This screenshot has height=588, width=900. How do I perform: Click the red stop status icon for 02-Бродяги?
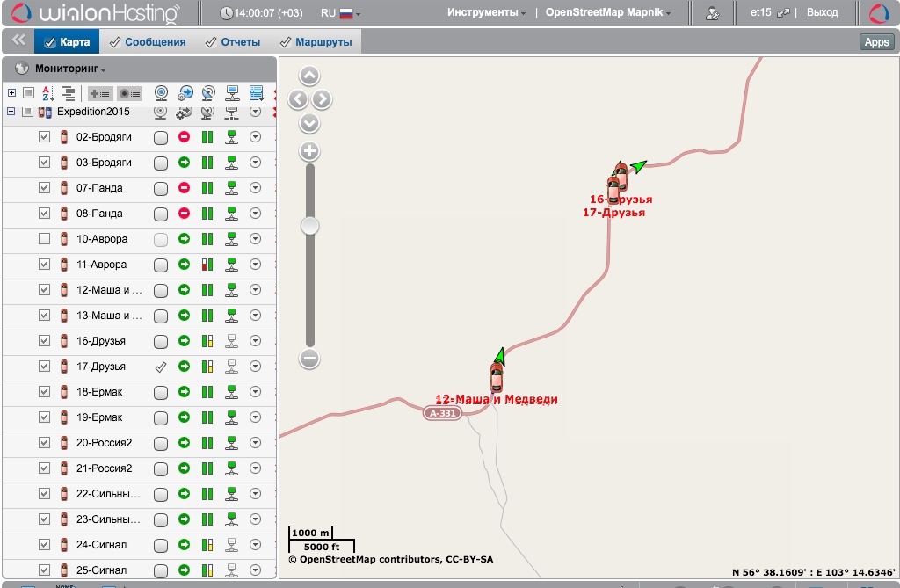[185, 137]
